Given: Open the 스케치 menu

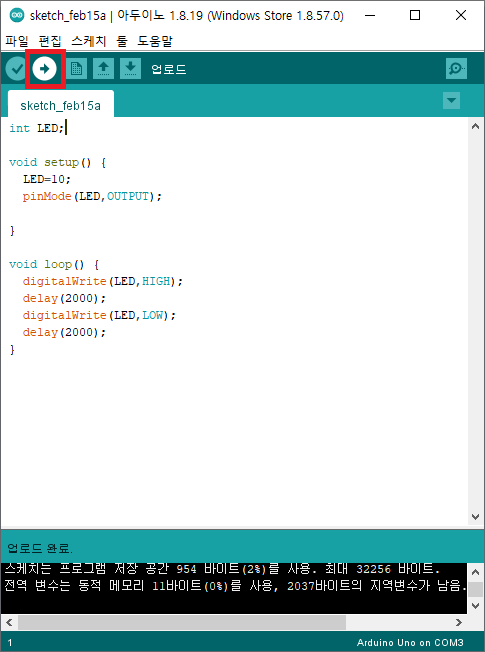Looking at the screenshot, I should coord(89,41).
